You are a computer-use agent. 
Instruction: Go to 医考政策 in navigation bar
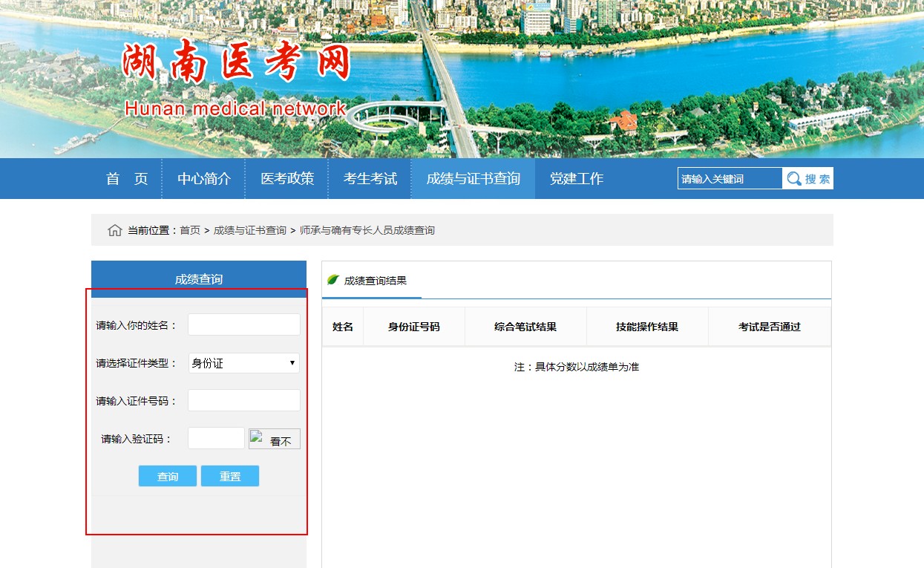coord(287,179)
